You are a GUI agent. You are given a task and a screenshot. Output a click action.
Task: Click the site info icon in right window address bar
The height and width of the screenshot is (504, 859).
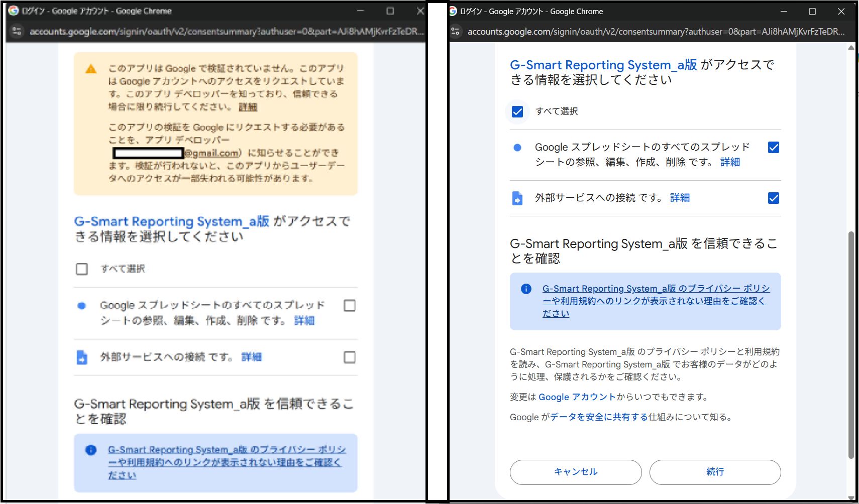(455, 31)
